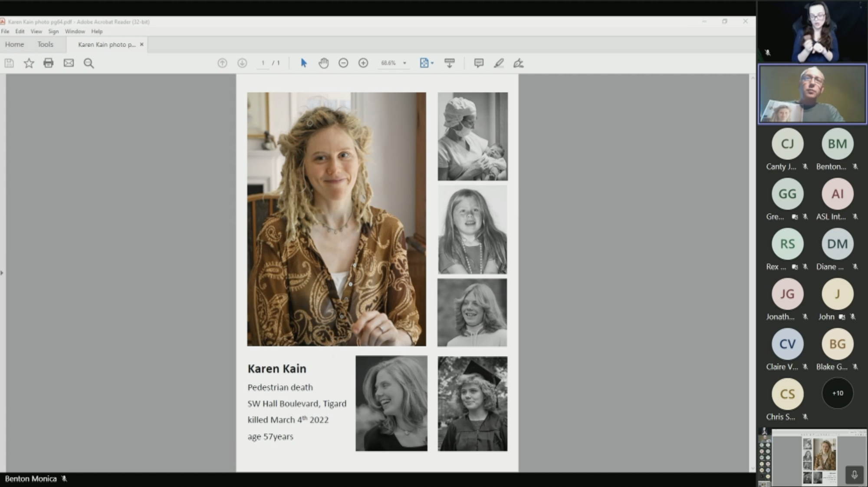This screenshot has width=868, height=487.
Task: Add a sticky note comment
Action: 479,63
